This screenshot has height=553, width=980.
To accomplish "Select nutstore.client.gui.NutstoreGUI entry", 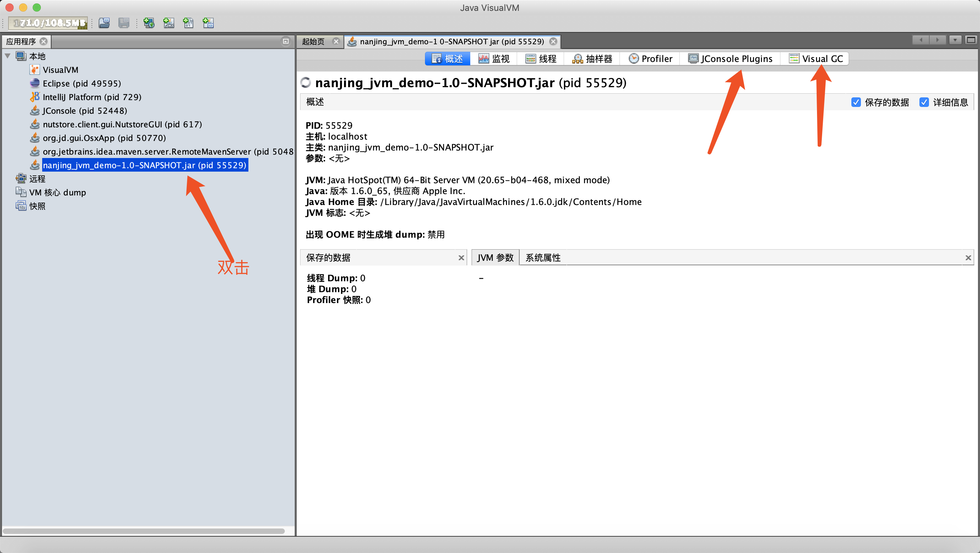I will (x=122, y=124).
